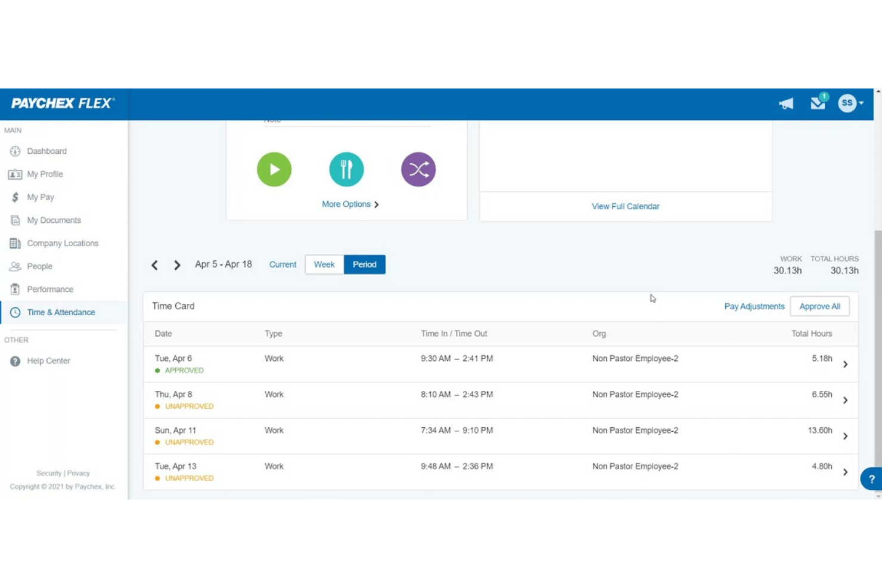Click the Dashboard sidebar icon

15,151
